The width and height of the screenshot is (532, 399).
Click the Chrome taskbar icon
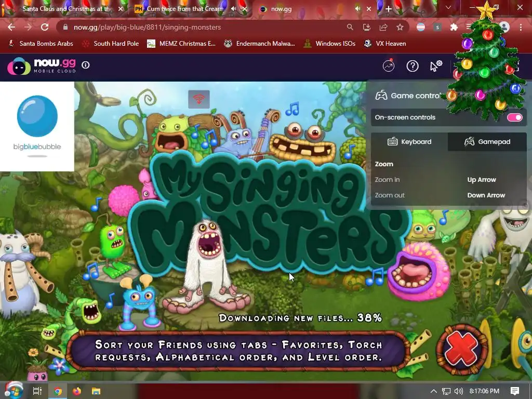tap(58, 391)
